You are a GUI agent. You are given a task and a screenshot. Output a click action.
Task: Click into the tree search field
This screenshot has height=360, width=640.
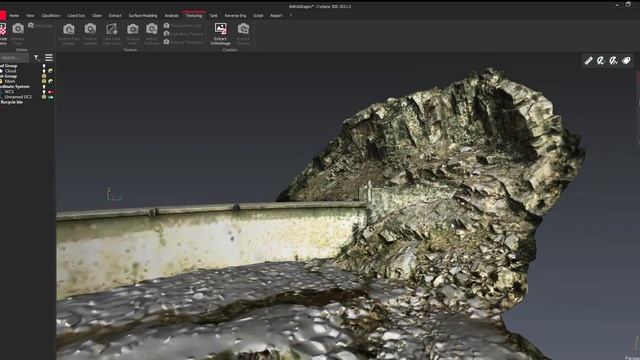click(x=14, y=58)
